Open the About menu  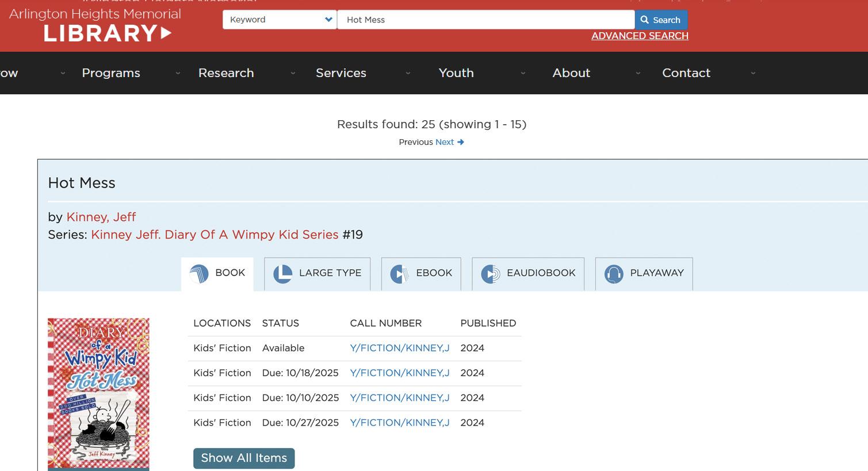coord(571,73)
